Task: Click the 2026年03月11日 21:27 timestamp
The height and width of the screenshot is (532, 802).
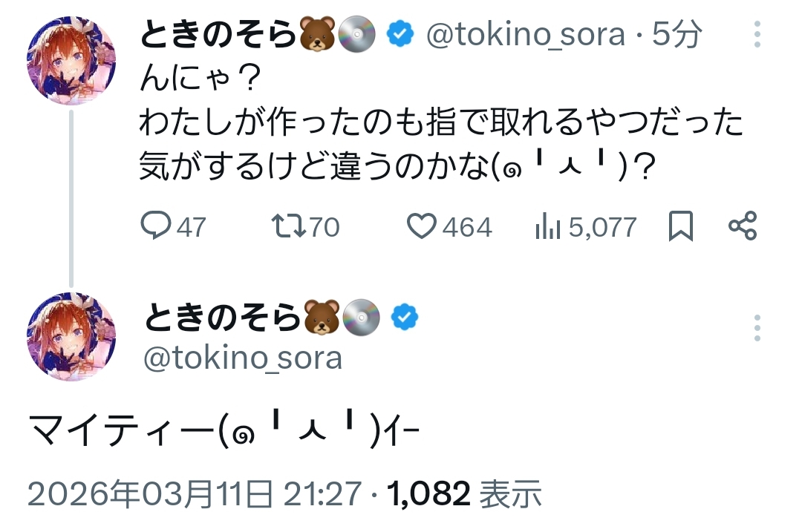Action: [x=195, y=493]
